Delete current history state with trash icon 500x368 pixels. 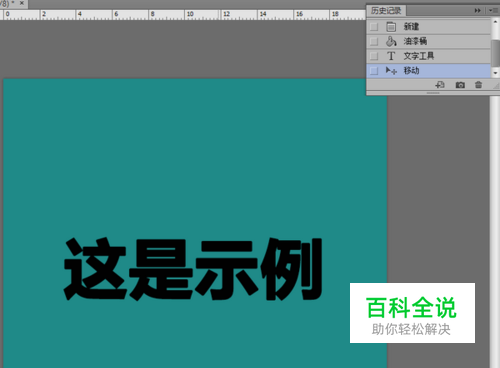click(478, 85)
